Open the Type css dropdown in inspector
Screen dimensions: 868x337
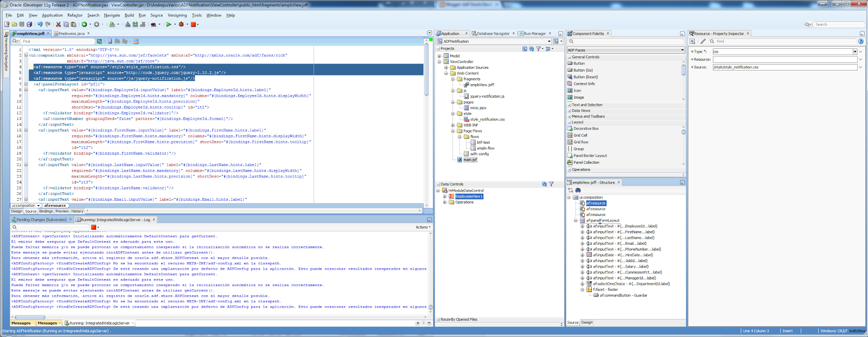[855, 52]
